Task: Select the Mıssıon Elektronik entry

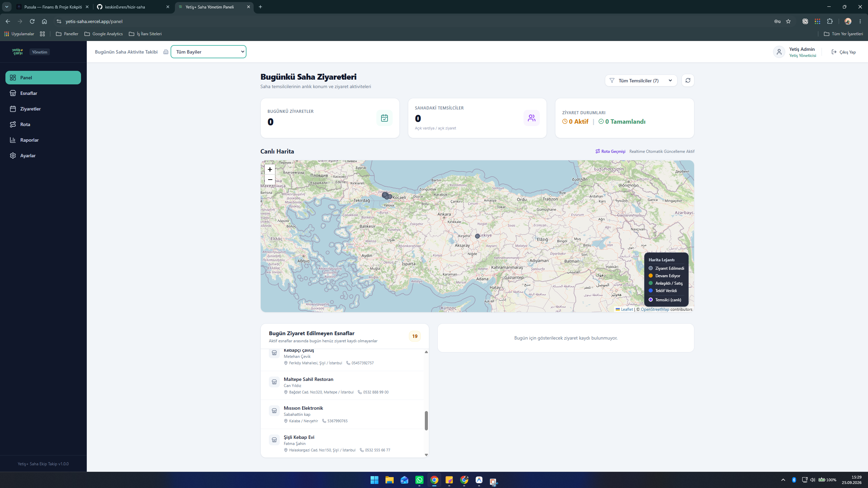Action: pos(342,414)
